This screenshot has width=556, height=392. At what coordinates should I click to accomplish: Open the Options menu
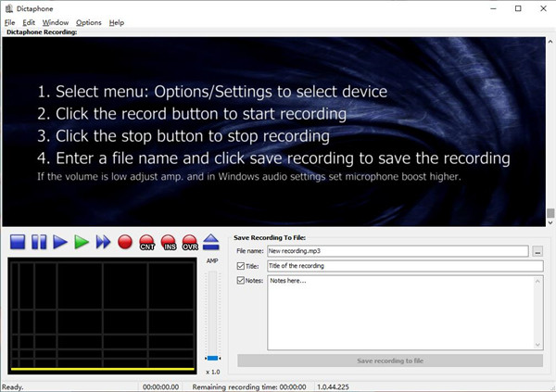coord(89,22)
